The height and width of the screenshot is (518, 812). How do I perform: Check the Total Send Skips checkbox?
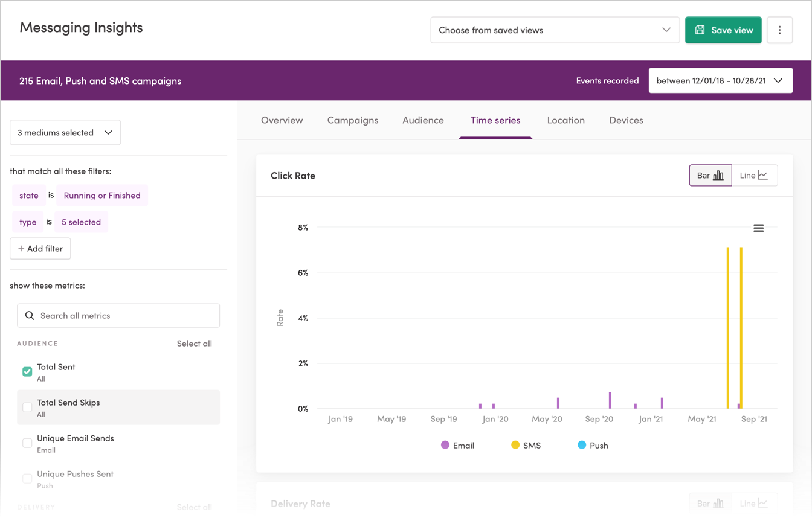point(27,407)
